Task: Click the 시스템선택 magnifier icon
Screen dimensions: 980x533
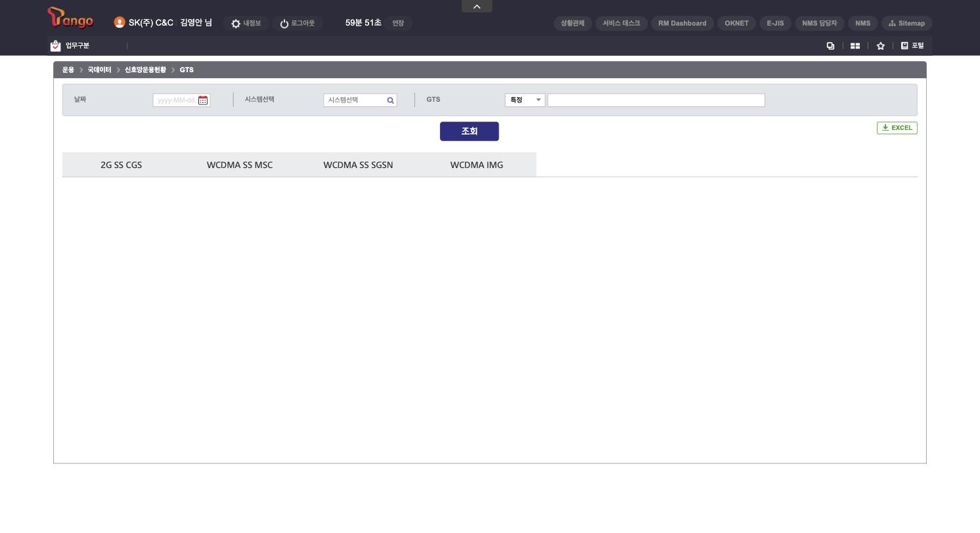Action: pos(390,100)
